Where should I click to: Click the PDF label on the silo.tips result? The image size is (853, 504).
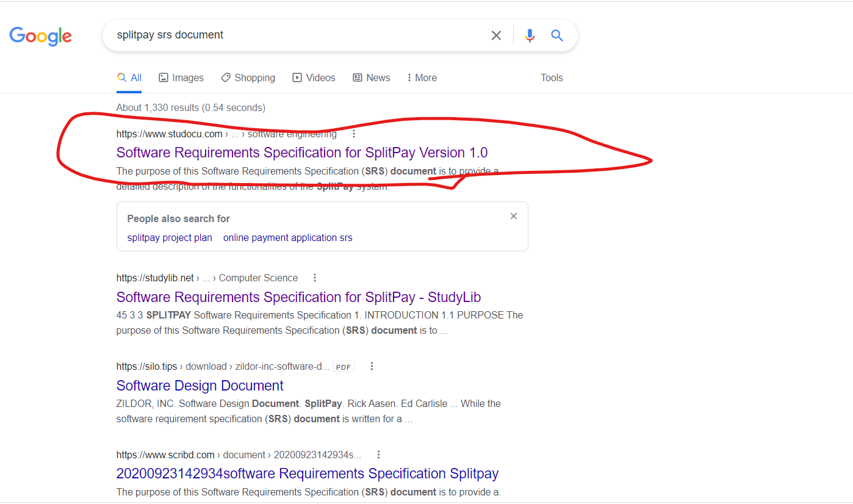[x=343, y=366]
